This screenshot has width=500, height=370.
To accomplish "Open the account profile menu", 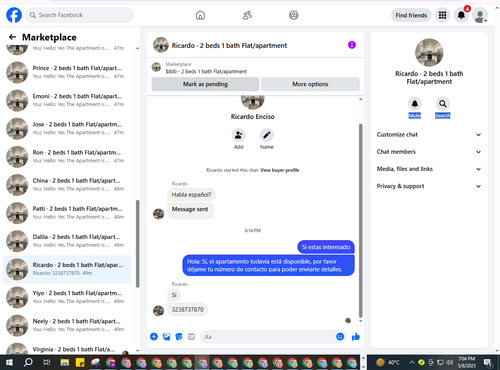I will [480, 15].
